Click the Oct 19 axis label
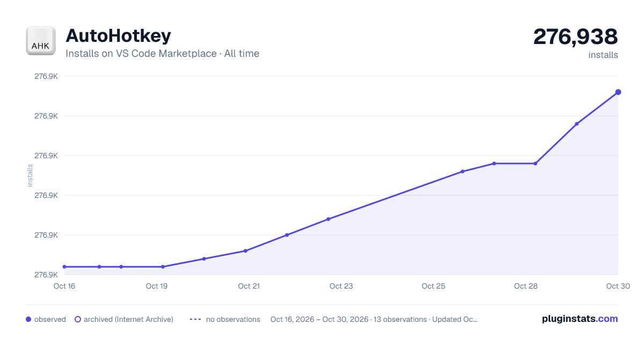644x338 pixels. pos(157,286)
